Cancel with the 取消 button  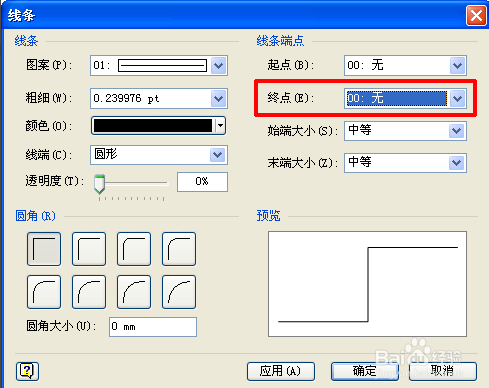pos(443,371)
